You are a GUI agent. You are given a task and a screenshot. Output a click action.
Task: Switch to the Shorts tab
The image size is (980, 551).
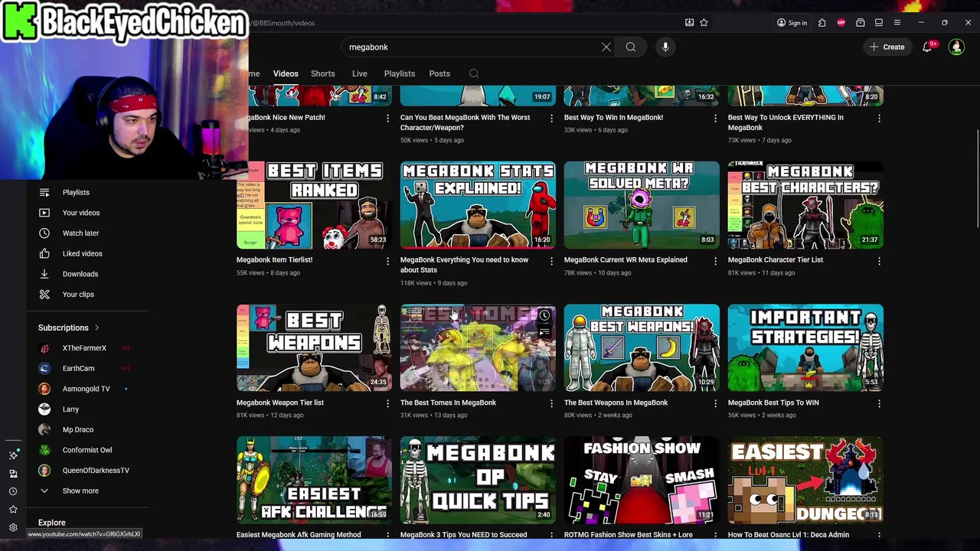322,73
